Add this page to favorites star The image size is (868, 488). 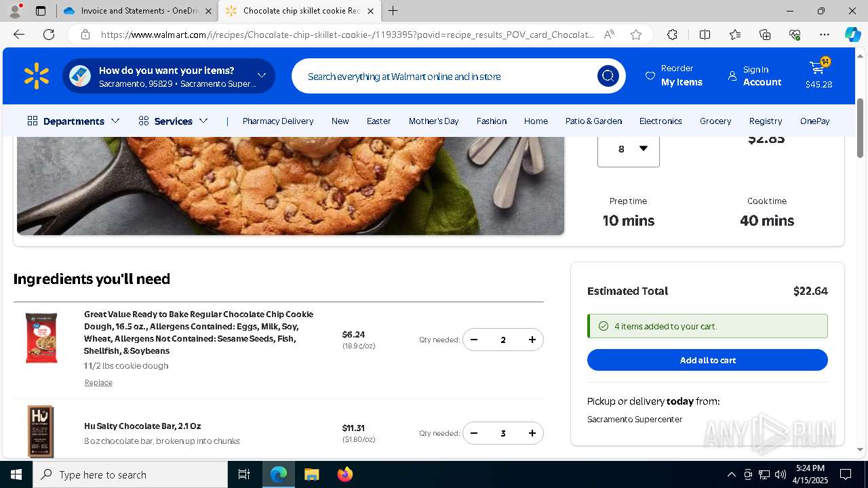click(636, 35)
